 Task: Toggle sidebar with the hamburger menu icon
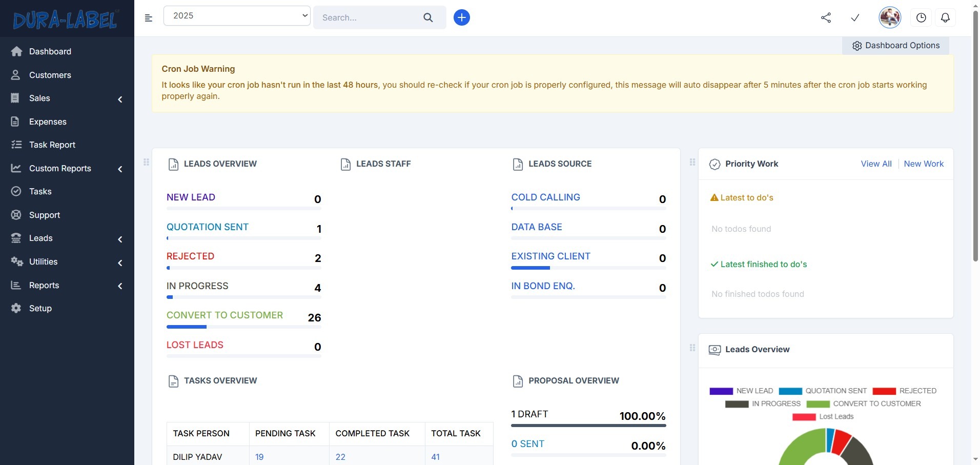(x=149, y=18)
